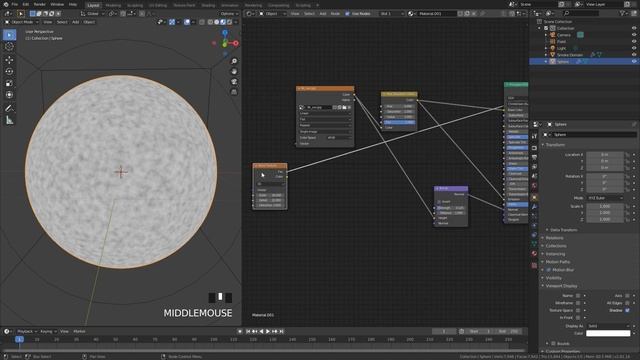Select the Transform tool
This screenshot has width=640, height=360.
[9, 95]
